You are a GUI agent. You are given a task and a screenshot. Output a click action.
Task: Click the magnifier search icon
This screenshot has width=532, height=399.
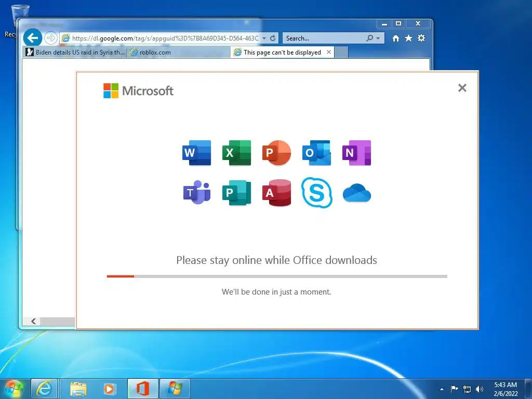pos(369,38)
